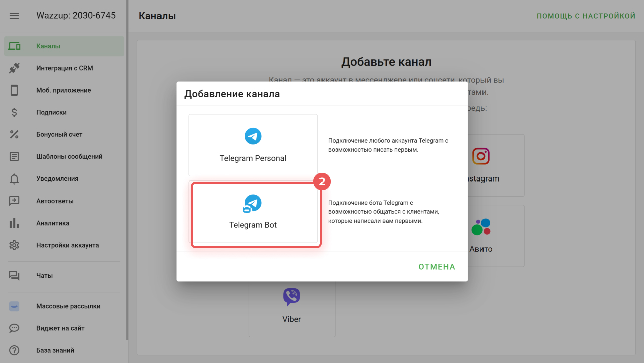
Task: Click the ОТМЕНА button in dialog
Action: [x=437, y=267]
